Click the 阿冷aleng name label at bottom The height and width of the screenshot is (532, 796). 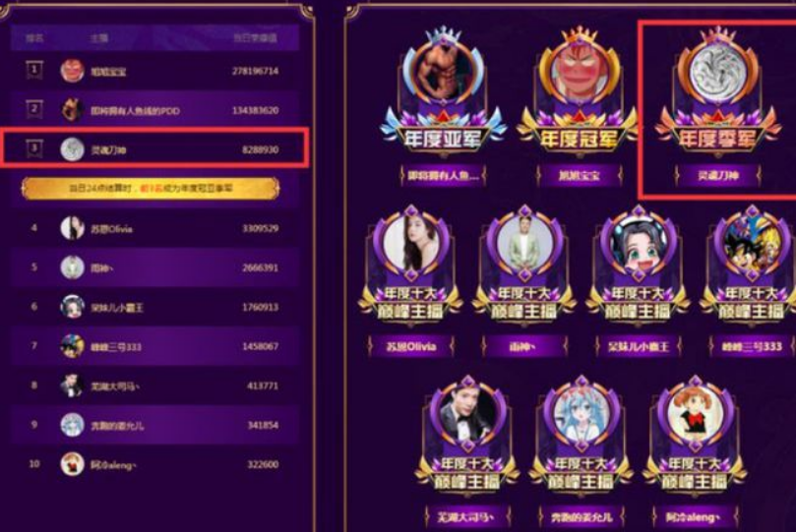(694, 517)
